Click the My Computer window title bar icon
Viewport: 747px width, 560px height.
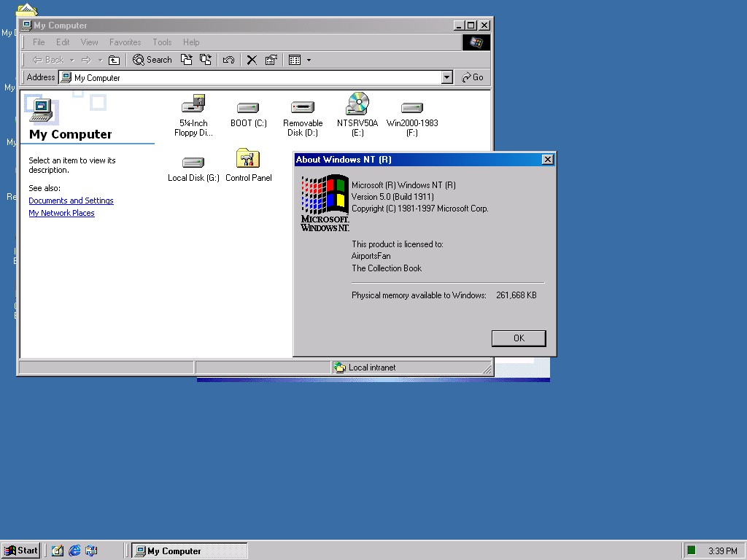(x=27, y=26)
